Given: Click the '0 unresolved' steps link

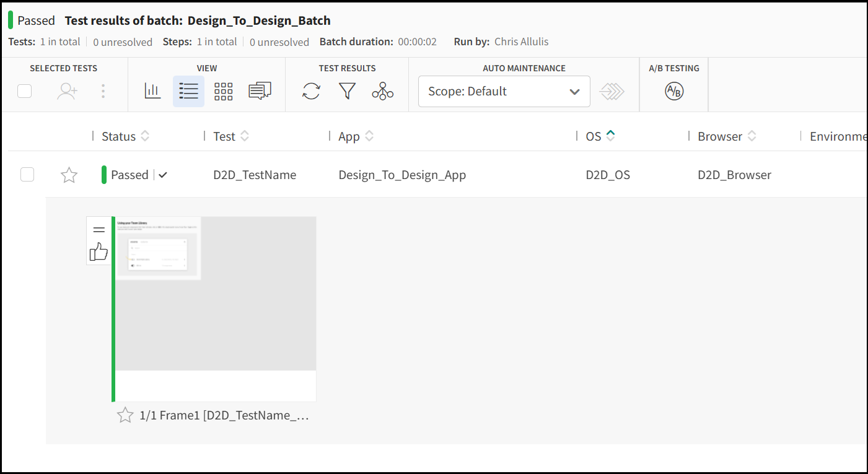Looking at the screenshot, I should click(279, 42).
